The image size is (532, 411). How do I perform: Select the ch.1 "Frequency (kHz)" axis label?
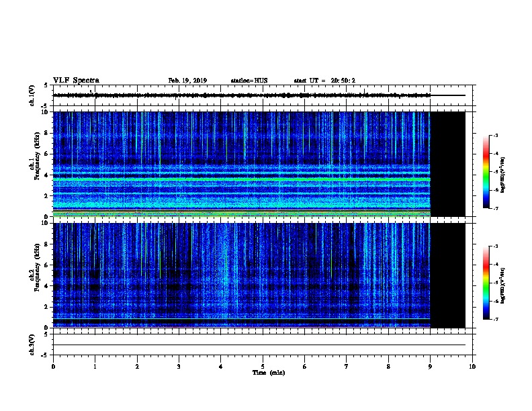37,156
